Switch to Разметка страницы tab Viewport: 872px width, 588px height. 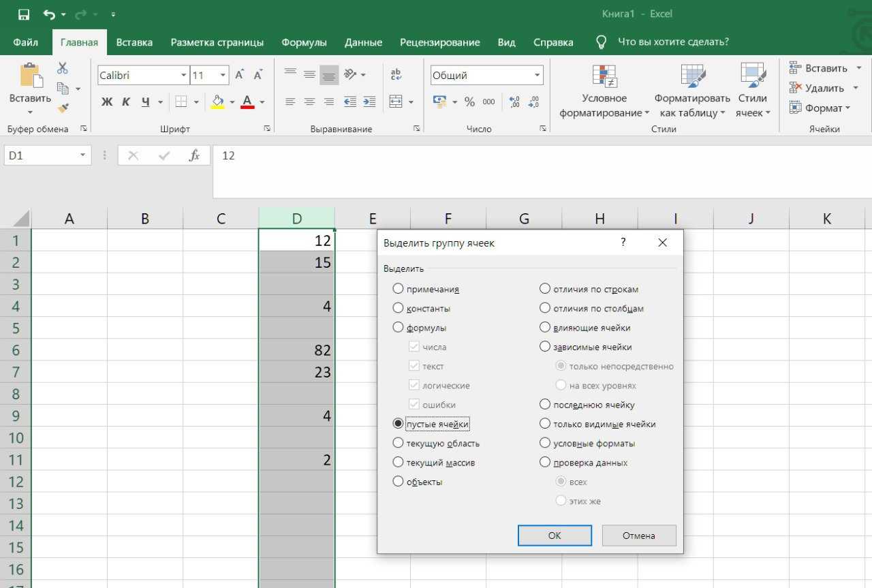pos(217,42)
